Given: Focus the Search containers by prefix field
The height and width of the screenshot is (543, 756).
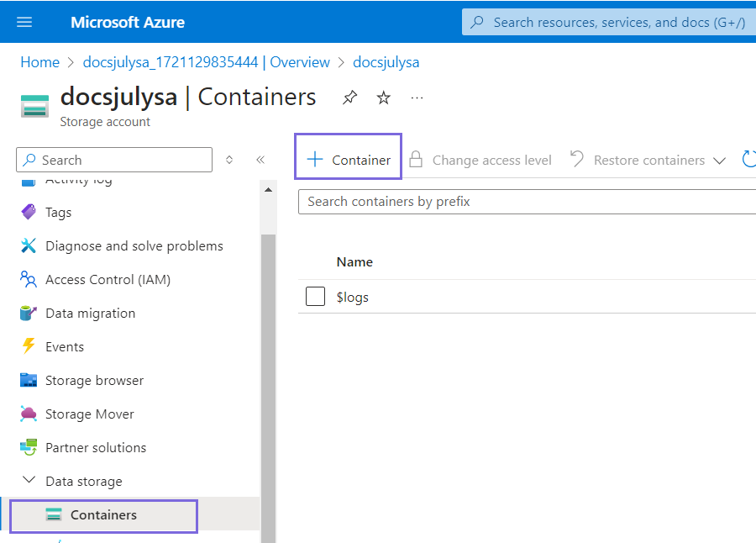Looking at the screenshot, I should pyautogui.click(x=527, y=202).
